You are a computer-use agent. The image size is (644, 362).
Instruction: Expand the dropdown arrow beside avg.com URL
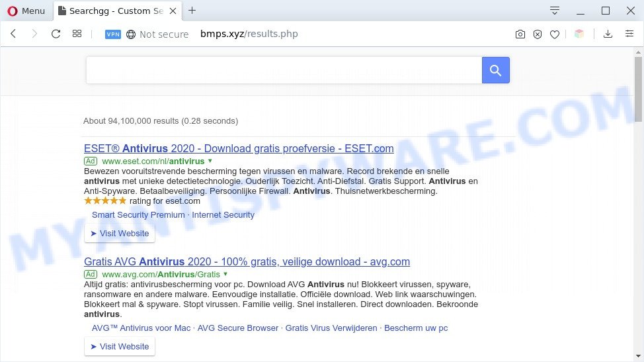click(225, 274)
